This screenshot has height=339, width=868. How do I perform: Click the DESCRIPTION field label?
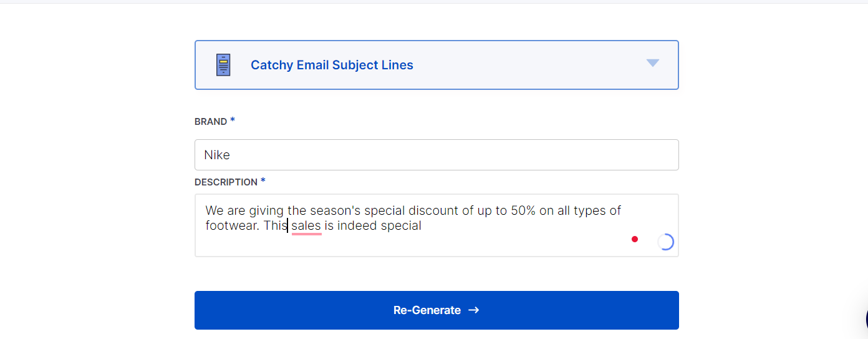point(226,182)
